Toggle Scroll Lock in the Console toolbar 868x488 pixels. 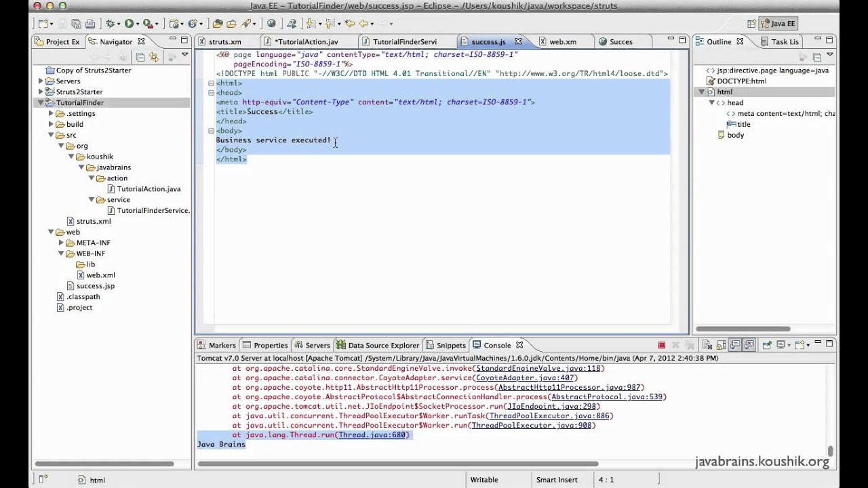[721, 345]
